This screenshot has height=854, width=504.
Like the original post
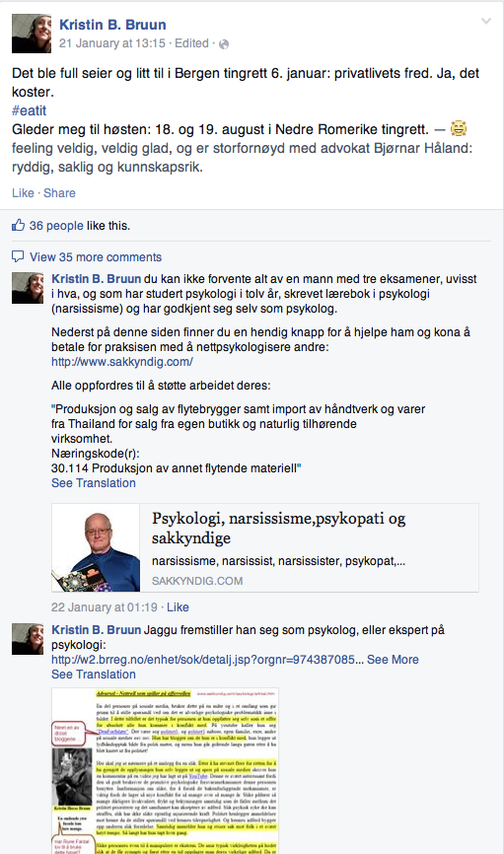23,193
